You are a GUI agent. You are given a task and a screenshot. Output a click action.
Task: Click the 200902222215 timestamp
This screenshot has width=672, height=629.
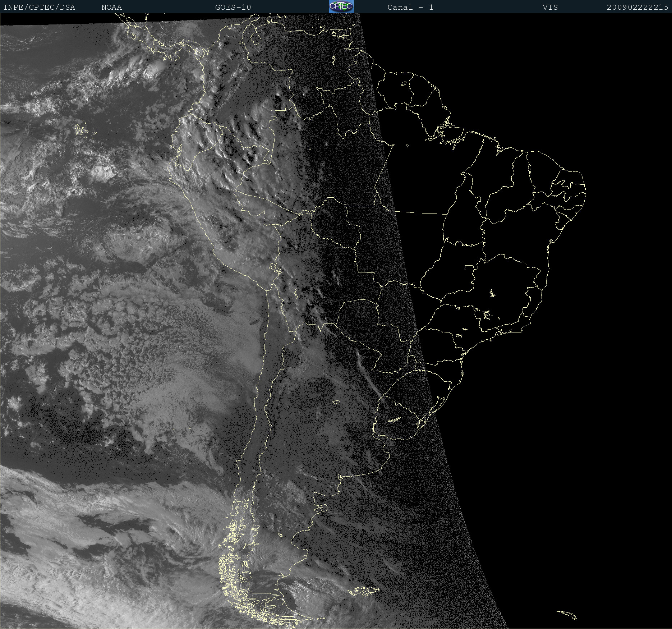coord(638,8)
